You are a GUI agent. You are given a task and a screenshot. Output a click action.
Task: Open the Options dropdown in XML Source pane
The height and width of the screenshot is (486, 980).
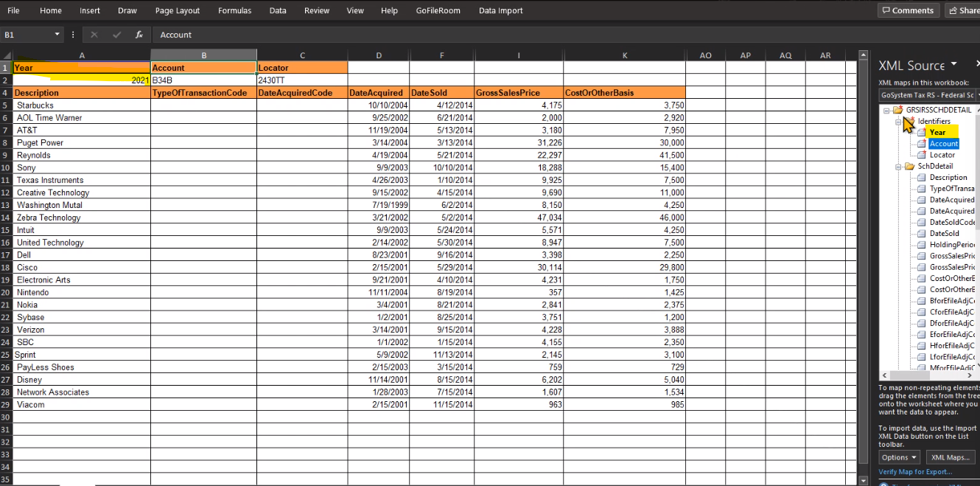(899, 457)
